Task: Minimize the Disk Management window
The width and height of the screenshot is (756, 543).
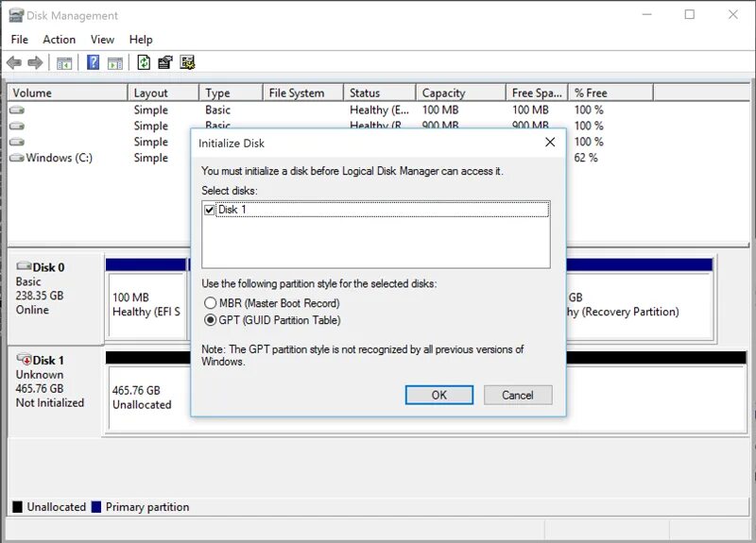Action: (x=647, y=14)
